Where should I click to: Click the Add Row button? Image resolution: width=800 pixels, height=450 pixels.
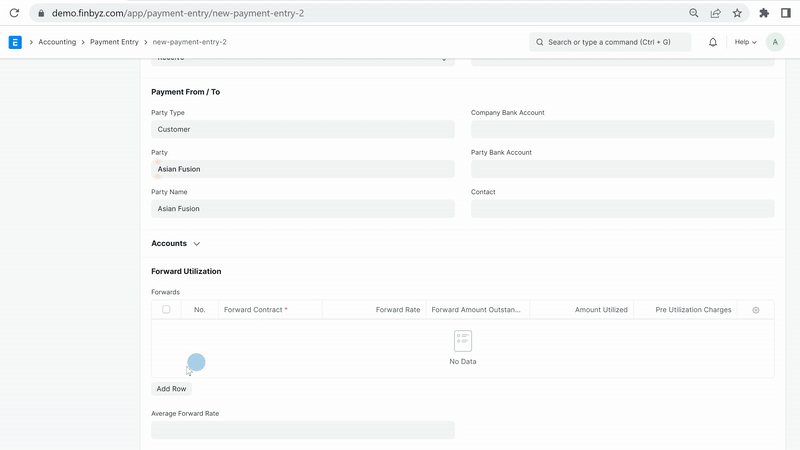pyautogui.click(x=171, y=389)
